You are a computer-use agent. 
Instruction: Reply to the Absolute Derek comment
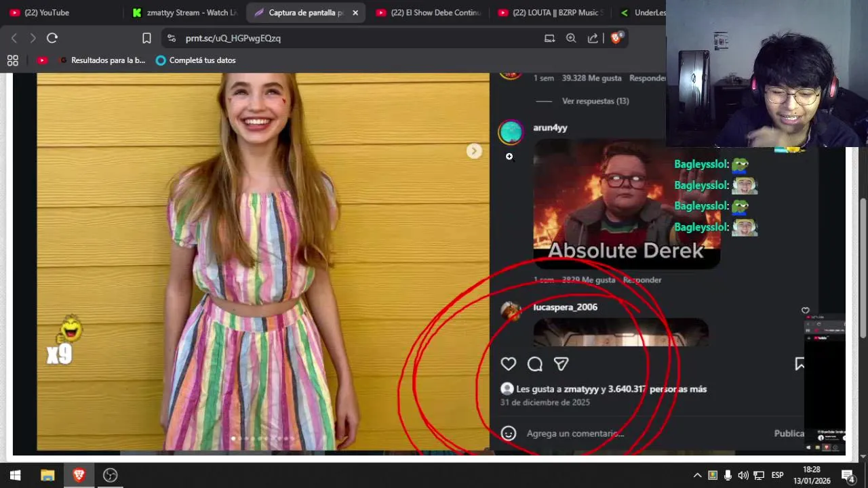pyautogui.click(x=642, y=280)
